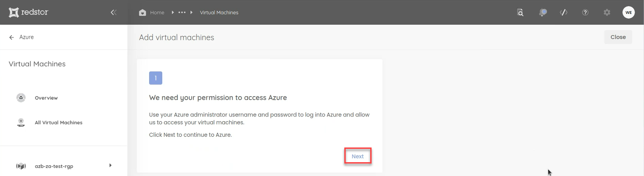Screen dimensions: 644x176
Task: Open the code brackets icon
Action: tap(564, 12)
